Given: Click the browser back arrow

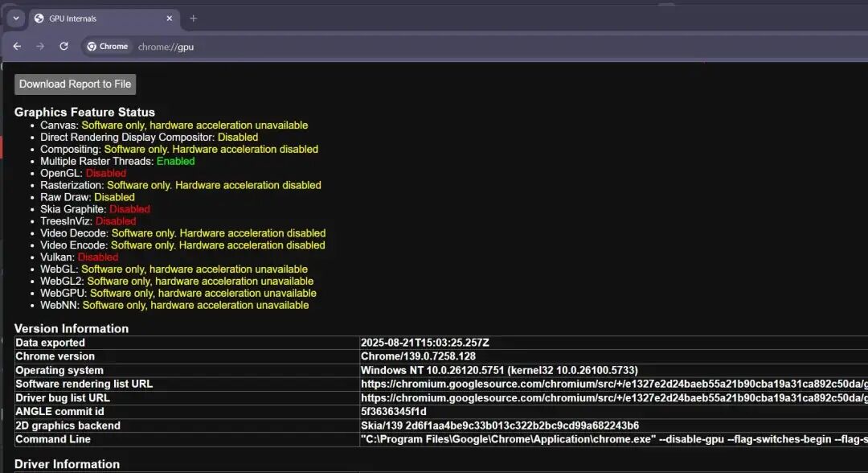Looking at the screenshot, I should coord(17,47).
